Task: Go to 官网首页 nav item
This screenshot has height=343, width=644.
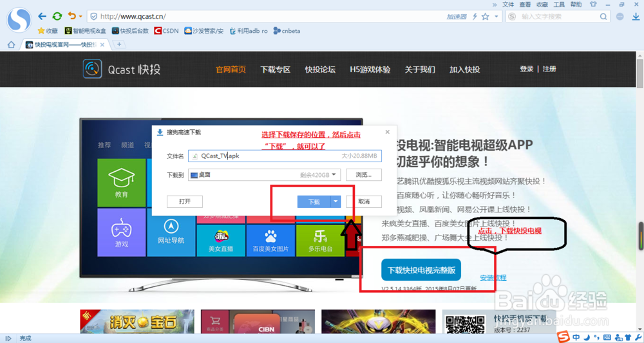Action: pyautogui.click(x=231, y=70)
